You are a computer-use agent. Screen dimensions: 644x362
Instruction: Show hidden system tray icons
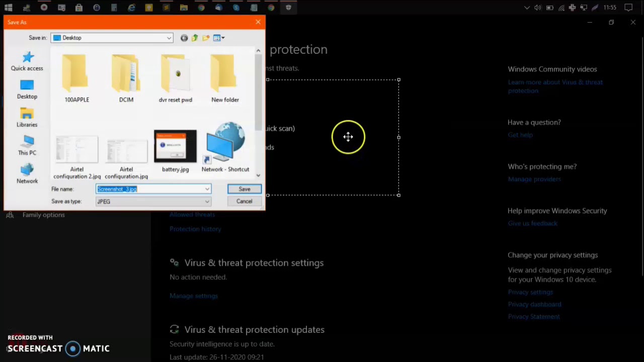point(527,8)
